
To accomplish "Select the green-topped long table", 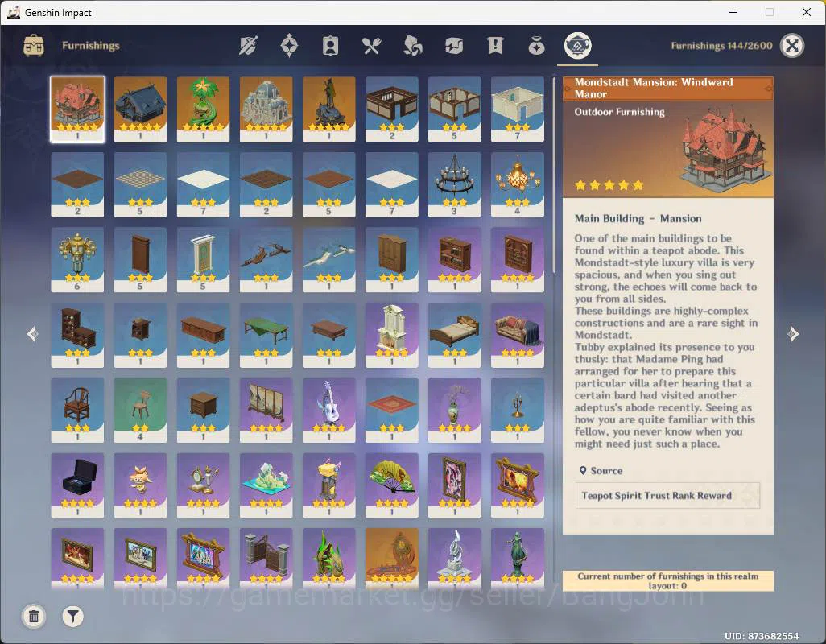I will pos(266,335).
